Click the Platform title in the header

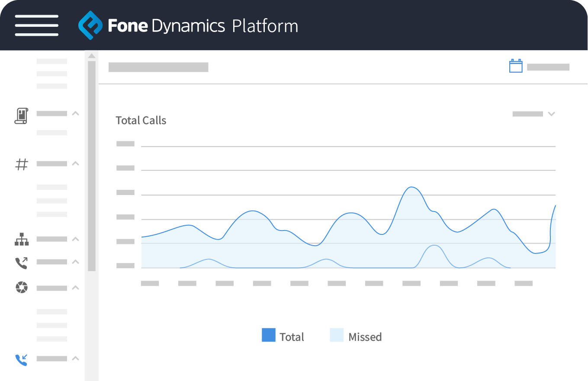[265, 26]
